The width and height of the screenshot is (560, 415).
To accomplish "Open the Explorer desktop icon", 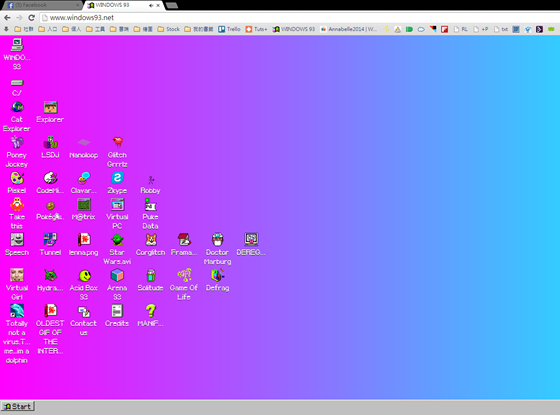I will coord(50,108).
